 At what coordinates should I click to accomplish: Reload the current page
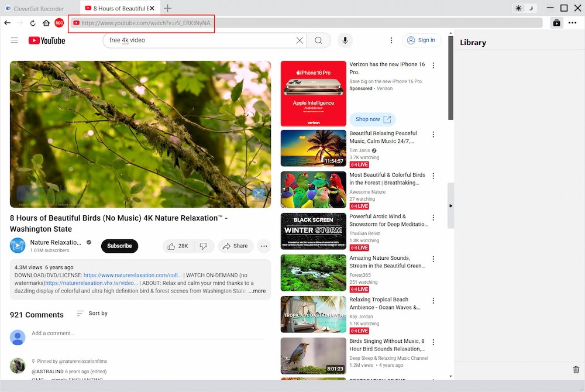click(33, 23)
